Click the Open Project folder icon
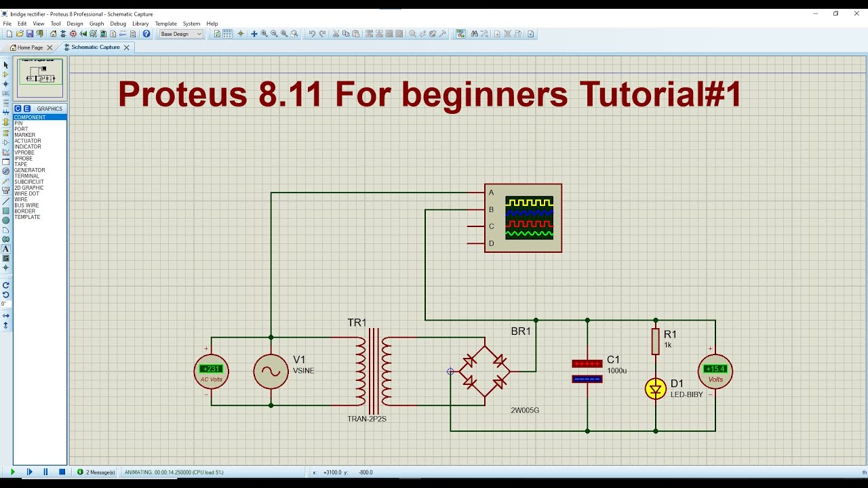868x488 pixels. tap(19, 34)
